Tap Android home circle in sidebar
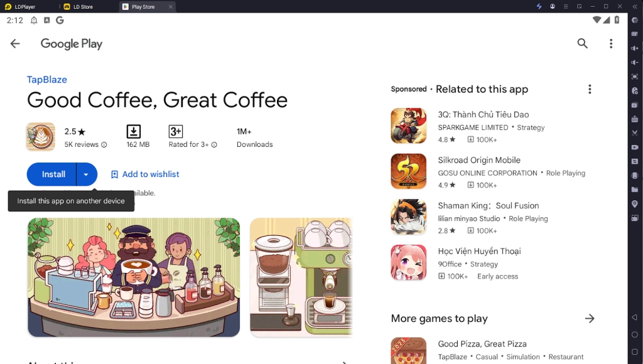Screen dimensions: 643x364 click(635, 335)
